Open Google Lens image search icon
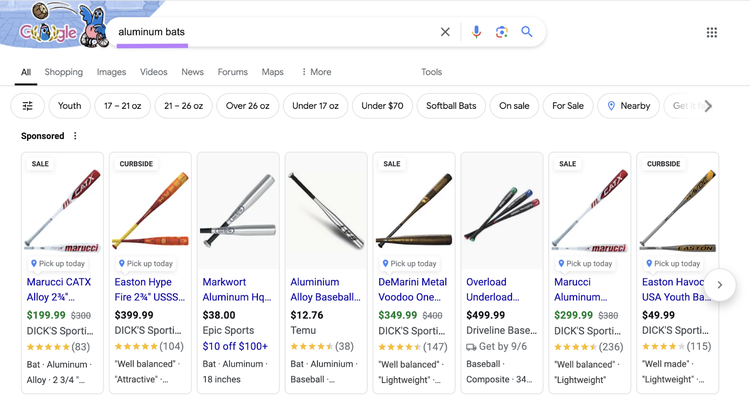 click(501, 32)
